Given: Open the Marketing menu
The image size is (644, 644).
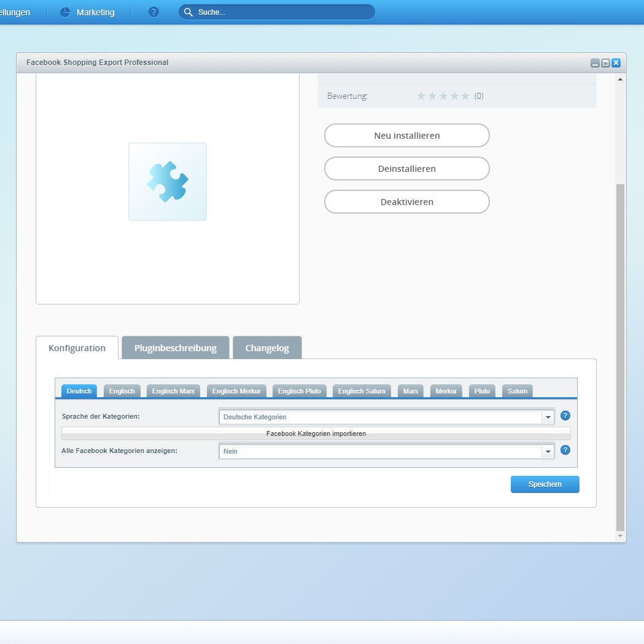Looking at the screenshot, I should (x=87, y=12).
